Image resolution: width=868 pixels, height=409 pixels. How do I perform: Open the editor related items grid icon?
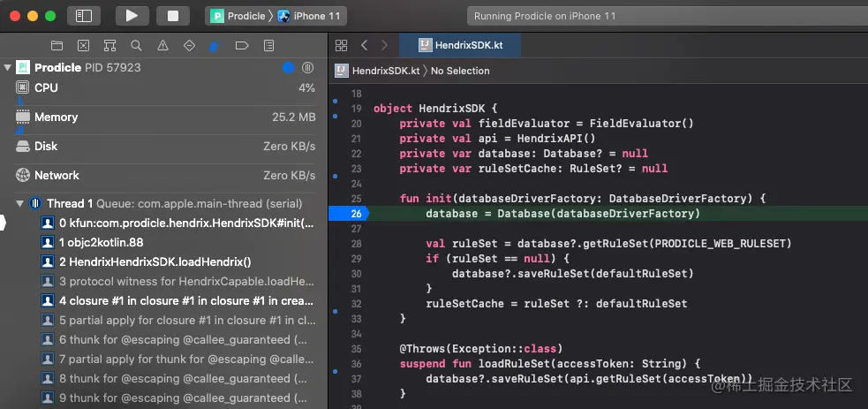point(342,45)
